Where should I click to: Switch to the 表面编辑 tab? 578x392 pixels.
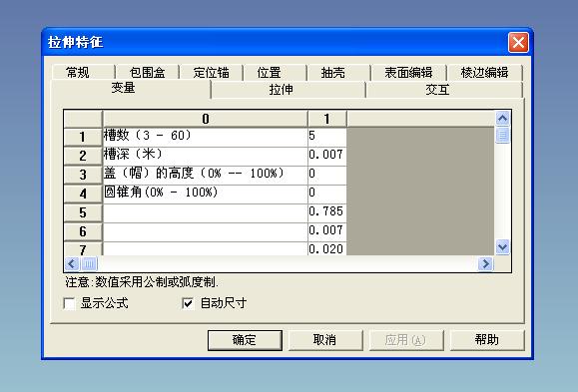pyautogui.click(x=409, y=72)
